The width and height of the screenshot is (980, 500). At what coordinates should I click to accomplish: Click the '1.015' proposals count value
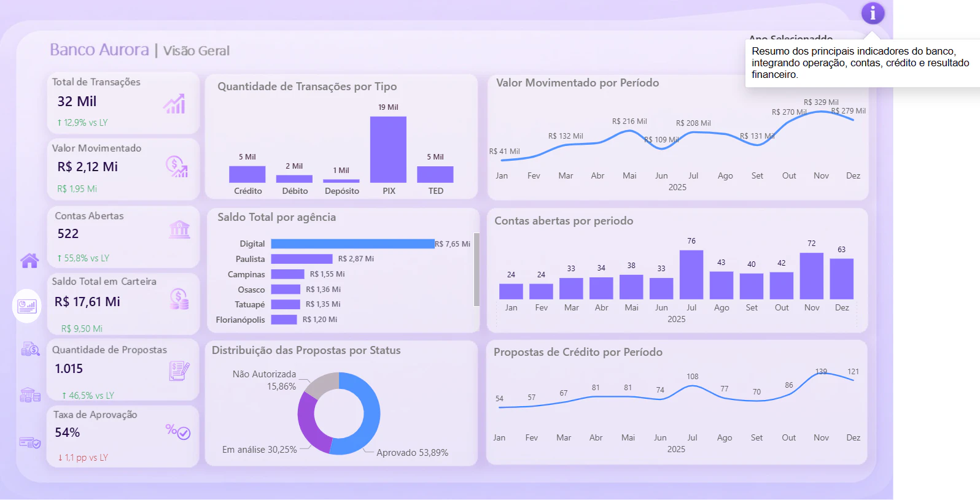coord(69,369)
